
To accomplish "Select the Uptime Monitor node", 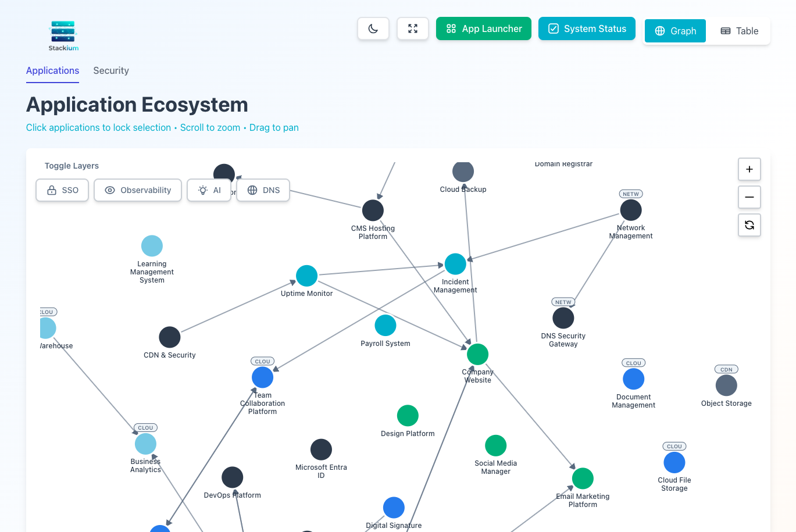I will pos(306,276).
